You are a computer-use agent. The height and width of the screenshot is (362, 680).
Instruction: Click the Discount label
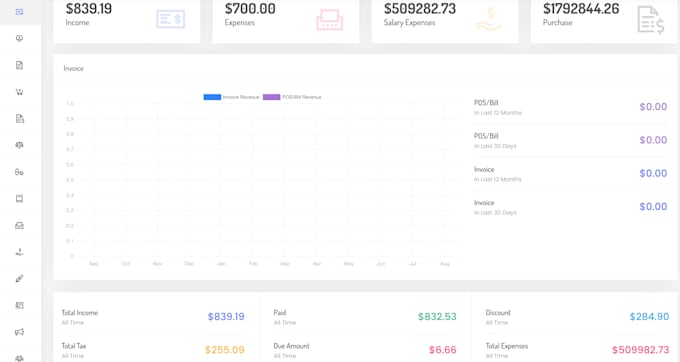498,313
